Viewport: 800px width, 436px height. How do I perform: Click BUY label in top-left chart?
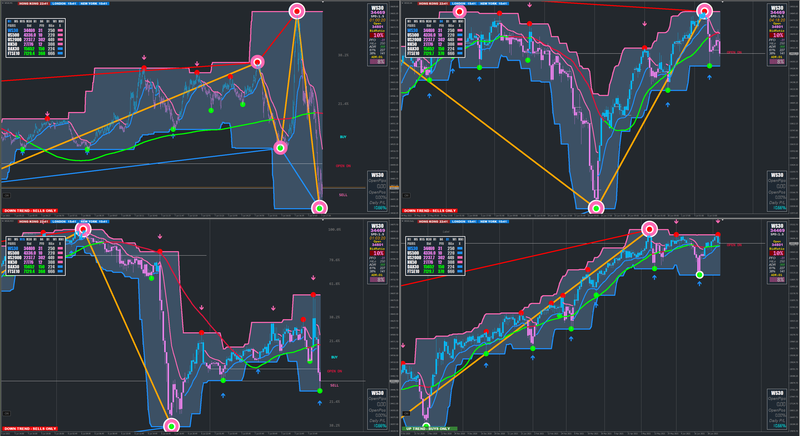coord(343,137)
